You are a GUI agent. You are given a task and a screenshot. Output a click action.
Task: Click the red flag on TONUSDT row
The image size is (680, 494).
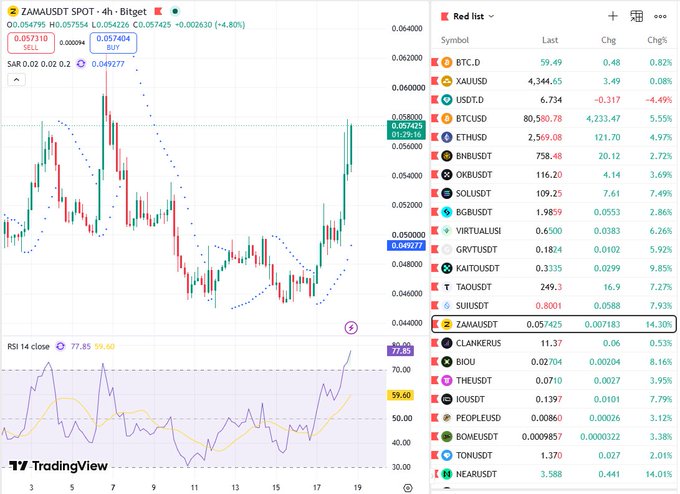[435, 455]
